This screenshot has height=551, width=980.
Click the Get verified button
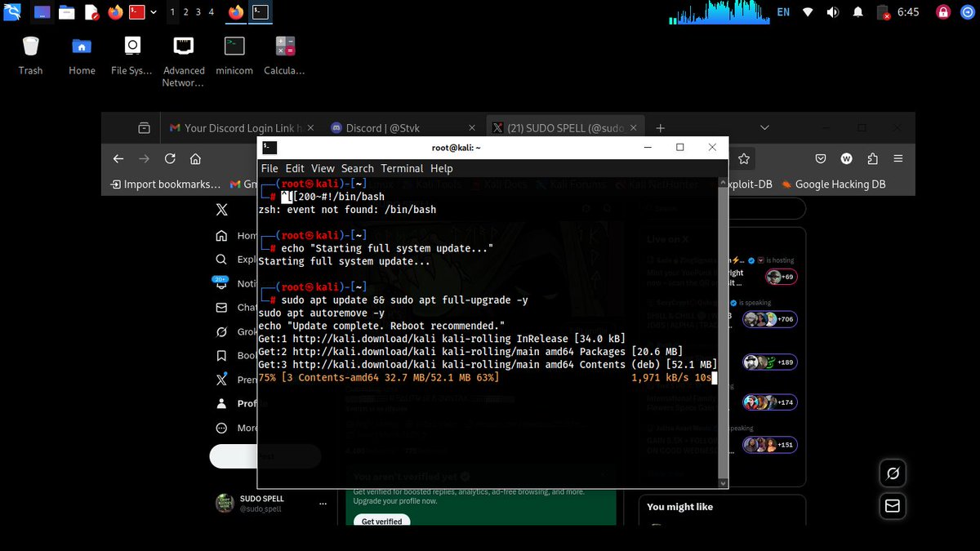[x=381, y=521]
